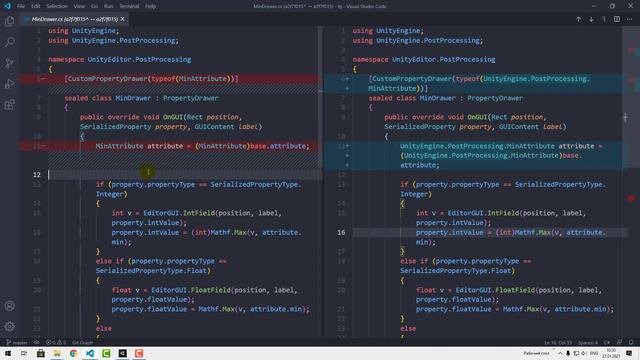
Task: Click line number 16 in right editor gutter
Action: (341, 232)
